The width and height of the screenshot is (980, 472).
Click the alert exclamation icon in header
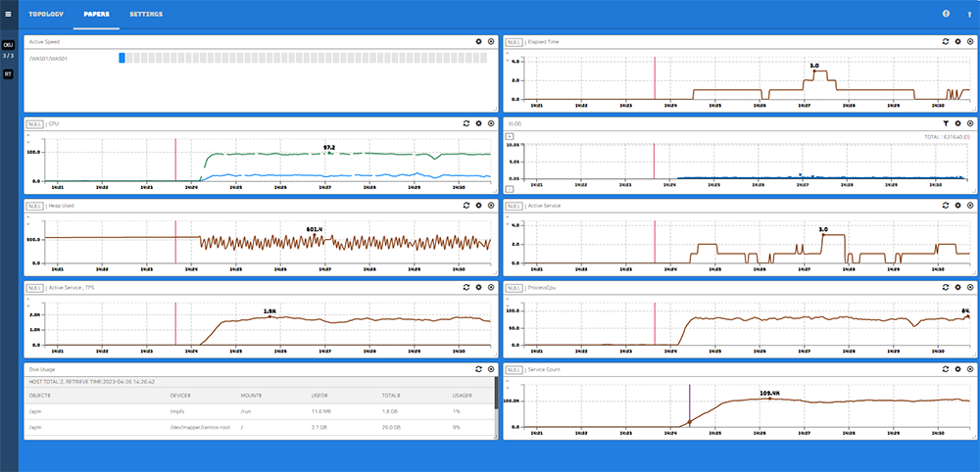tap(947, 13)
